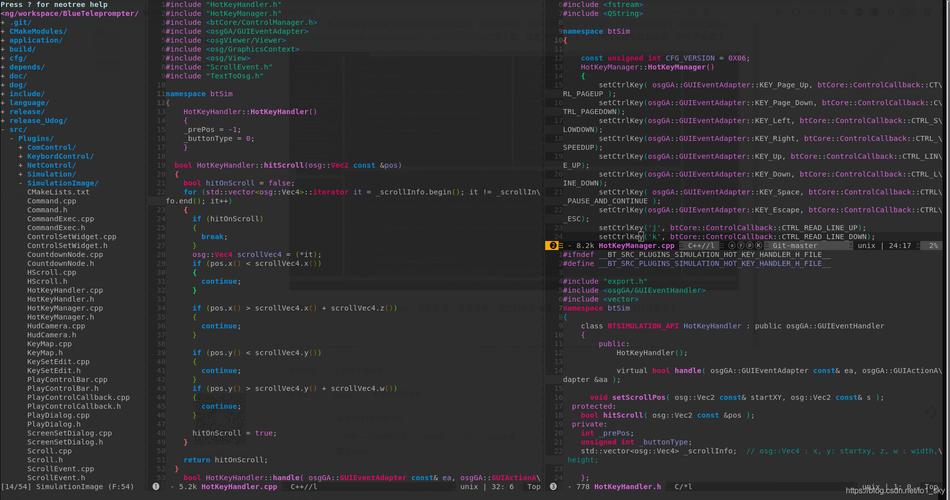This screenshot has width=950, height=500.
Task: Open CMakeLists.txt in neotree
Action: click(x=58, y=192)
